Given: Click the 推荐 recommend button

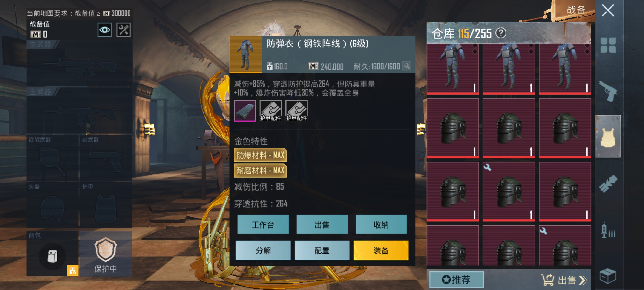Looking at the screenshot, I should (457, 279).
